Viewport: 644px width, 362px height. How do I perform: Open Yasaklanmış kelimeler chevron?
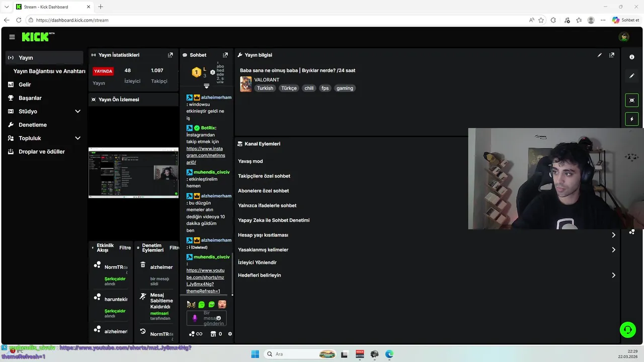613,249
